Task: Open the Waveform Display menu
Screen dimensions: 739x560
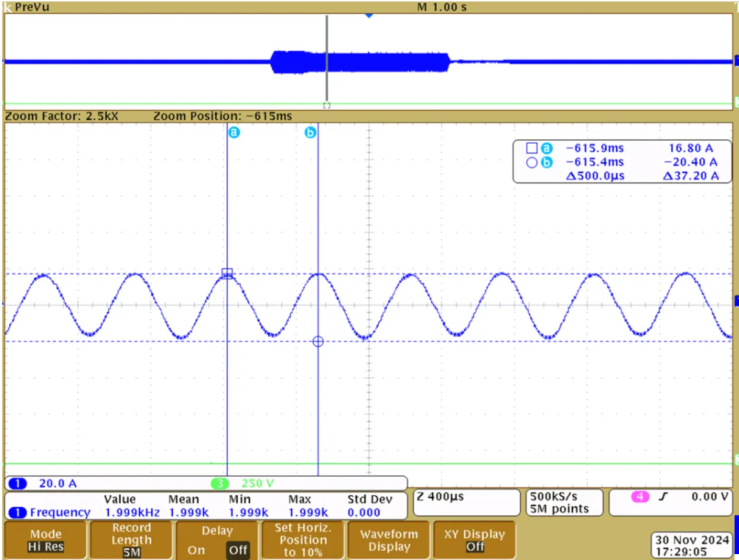Action: (x=389, y=540)
